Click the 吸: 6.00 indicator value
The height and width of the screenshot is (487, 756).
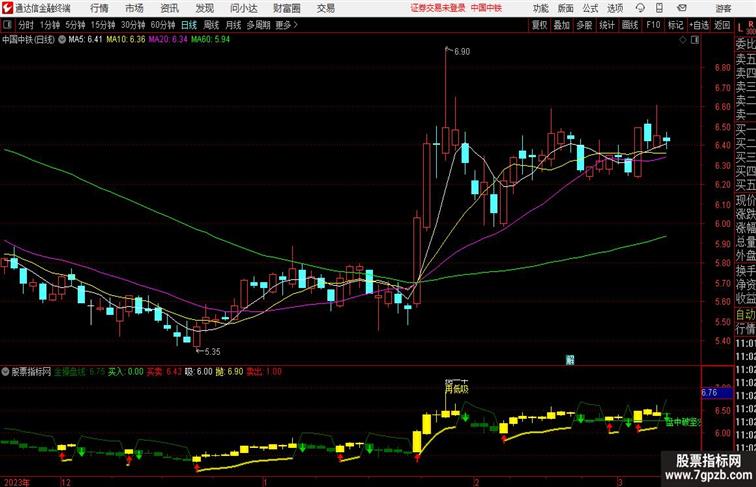pos(199,372)
